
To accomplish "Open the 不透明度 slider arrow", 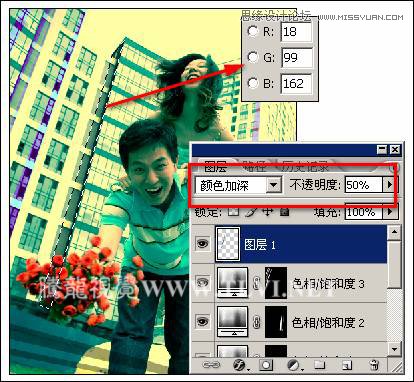I will [389, 185].
